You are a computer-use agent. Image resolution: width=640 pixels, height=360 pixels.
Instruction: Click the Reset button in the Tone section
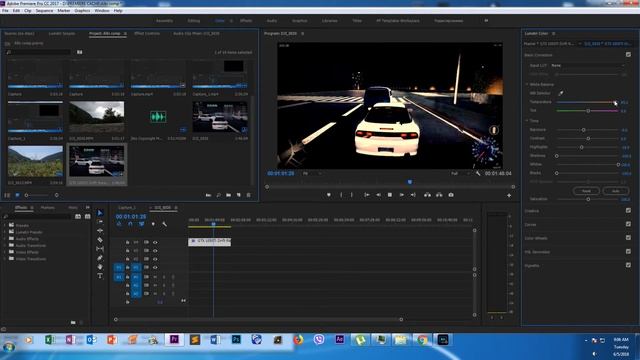[586, 191]
